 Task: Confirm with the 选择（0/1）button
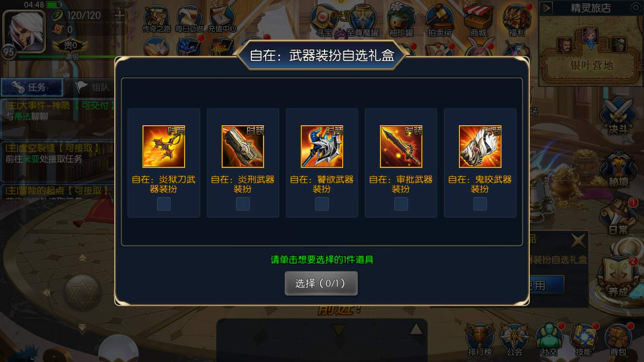[321, 284]
